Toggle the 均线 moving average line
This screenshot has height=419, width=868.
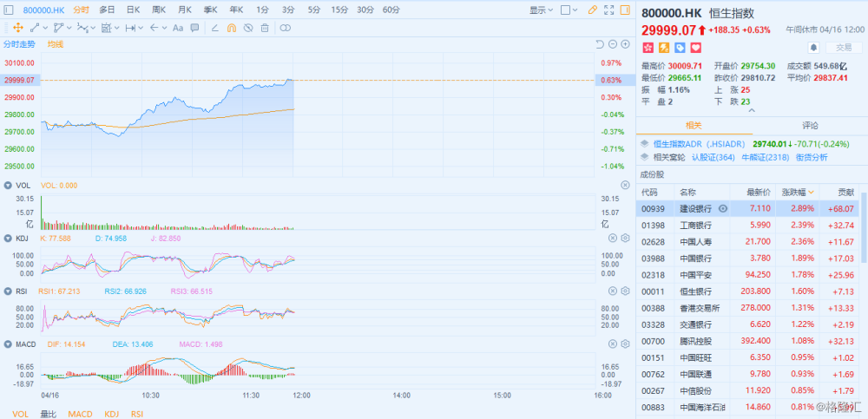55,44
